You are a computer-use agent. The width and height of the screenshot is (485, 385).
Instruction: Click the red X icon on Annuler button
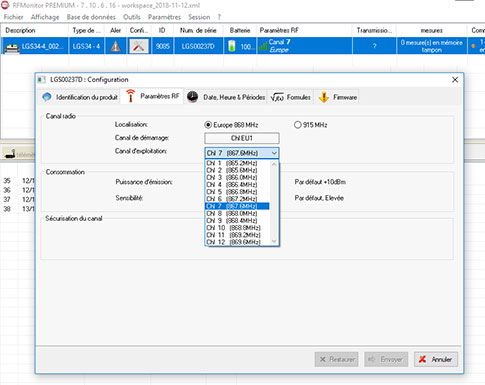tap(422, 359)
